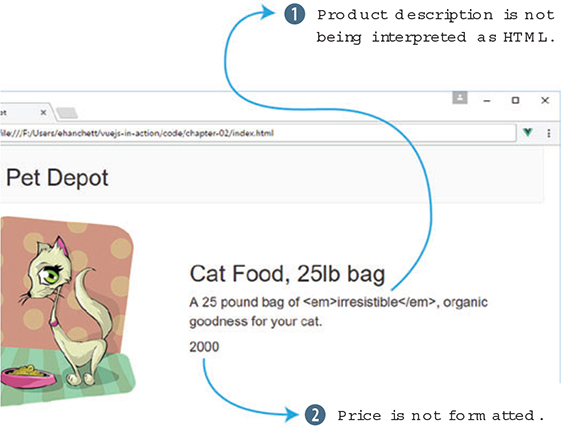Viewport: 561px width, 427px height.
Task: Click the 'not being interpreted as HTML' annotation
Action: (x=436, y=26)
